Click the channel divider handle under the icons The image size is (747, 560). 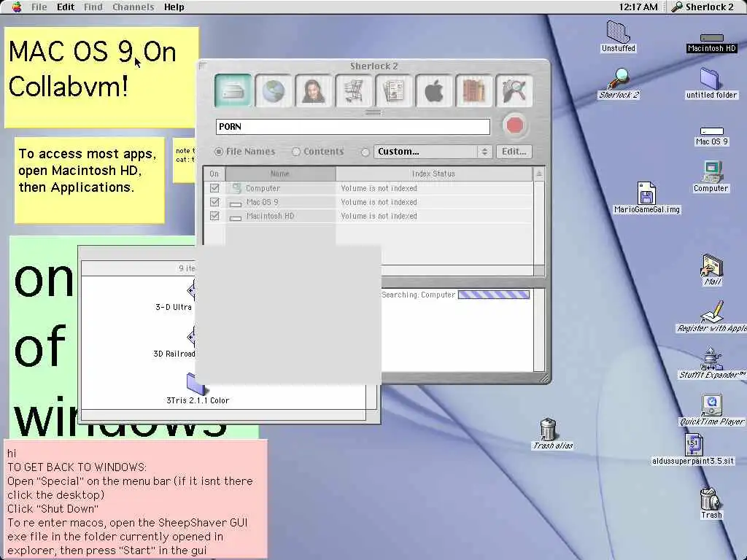pos(373,113)
